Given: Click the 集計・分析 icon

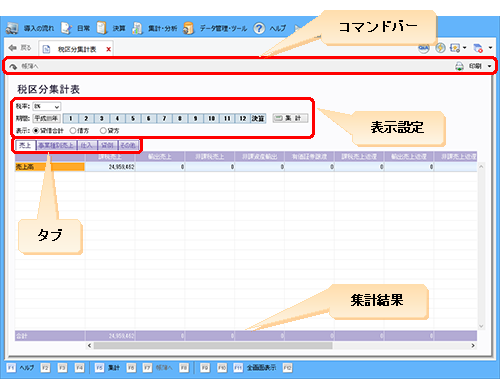Looking at the screenshot, I should tap(137, 28).
